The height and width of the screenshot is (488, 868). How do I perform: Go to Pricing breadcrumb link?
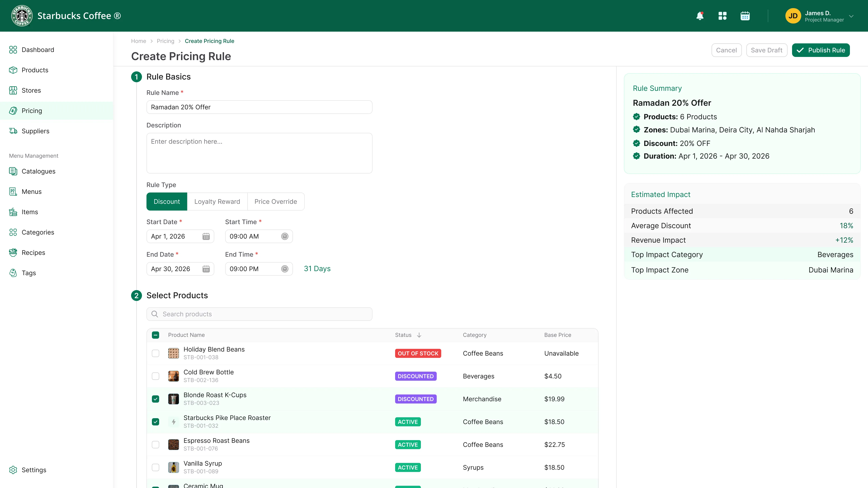tap(165, 41)
